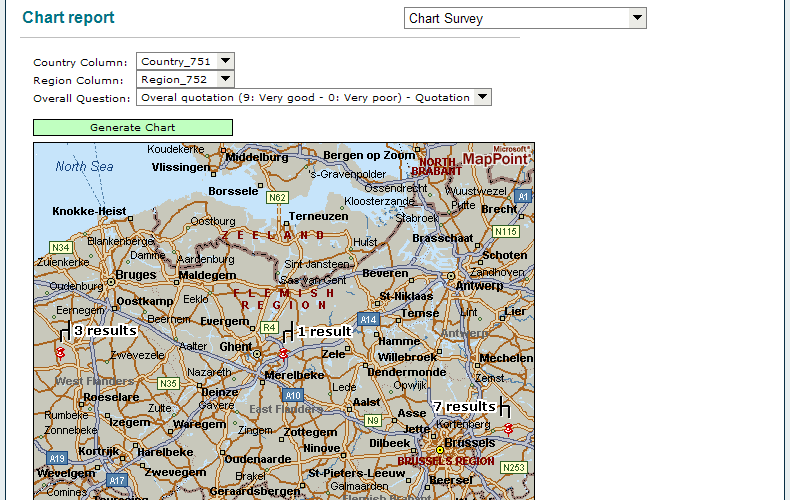790x500 pixels.
Task: Open the Chart Survey dropdown
Action: [x=525, y=18]
